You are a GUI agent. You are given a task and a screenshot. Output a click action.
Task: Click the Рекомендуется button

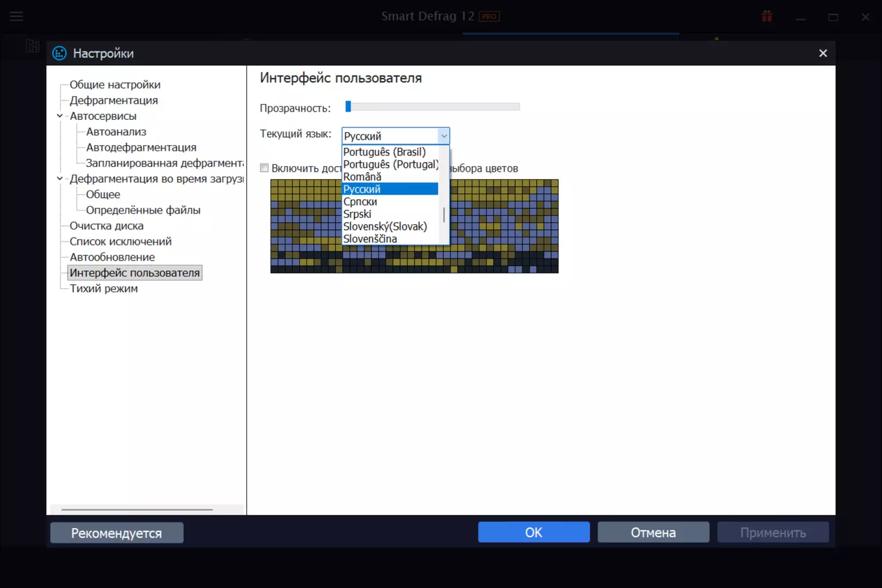click(116, 533)
